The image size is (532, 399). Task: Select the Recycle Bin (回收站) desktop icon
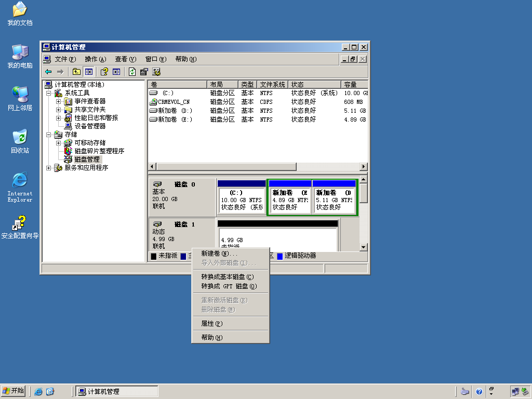coord(20,141)
